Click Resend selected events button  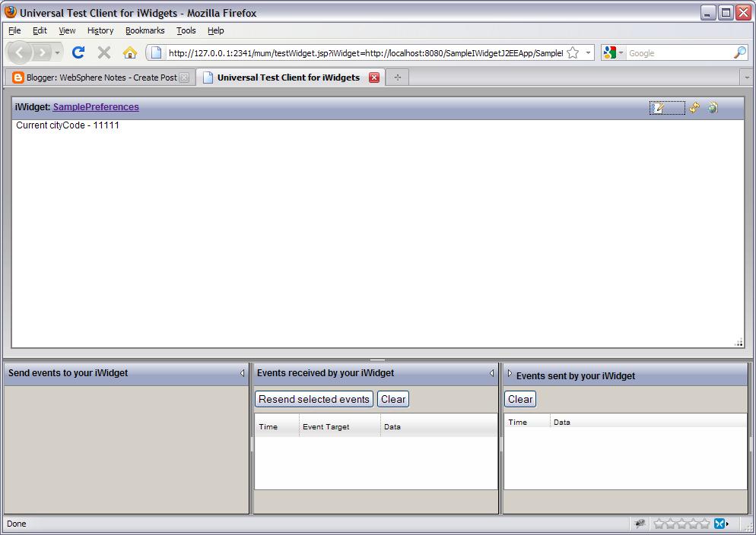click(x=314, y=399)
